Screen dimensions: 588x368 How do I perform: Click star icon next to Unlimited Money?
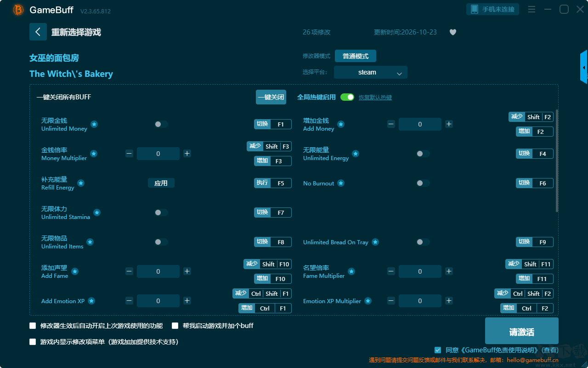(94, 124)
